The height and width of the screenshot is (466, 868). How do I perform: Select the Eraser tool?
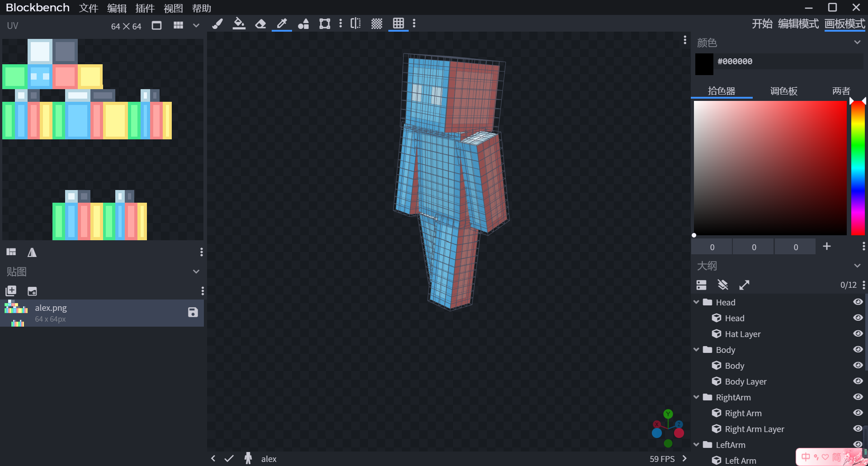coord(260,24)
